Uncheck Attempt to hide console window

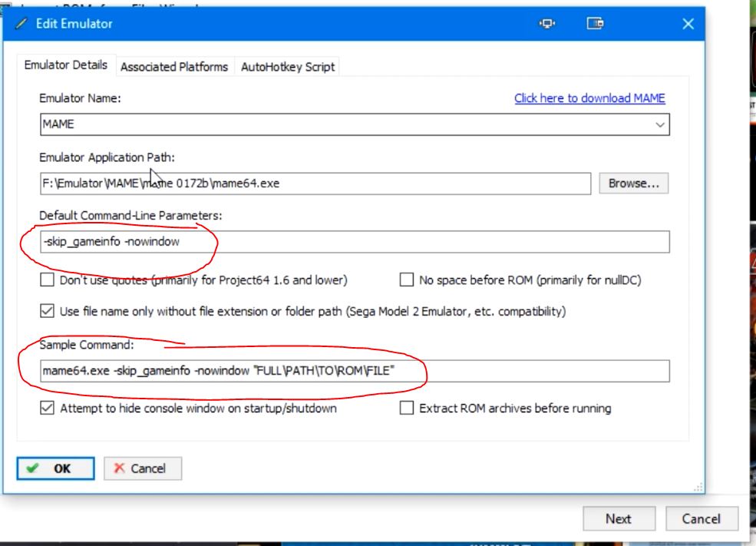[48, 408]
